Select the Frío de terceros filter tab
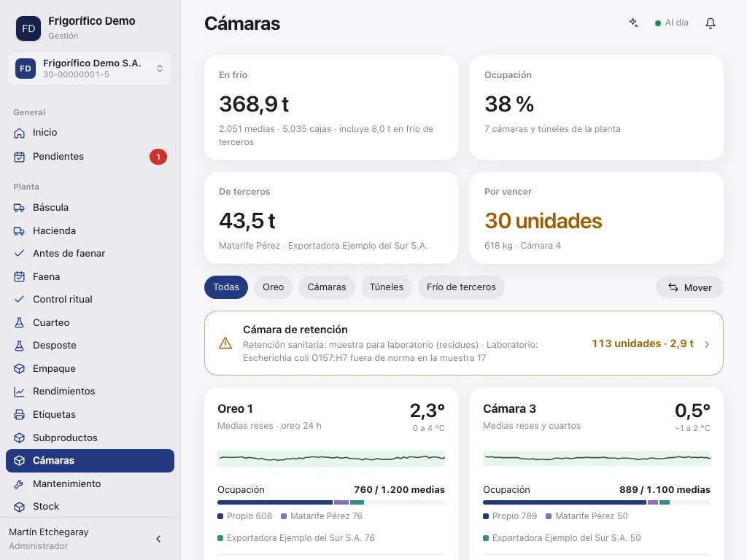Image resolution: width=747 pixels, height=560 pixels. click(461, 287)
